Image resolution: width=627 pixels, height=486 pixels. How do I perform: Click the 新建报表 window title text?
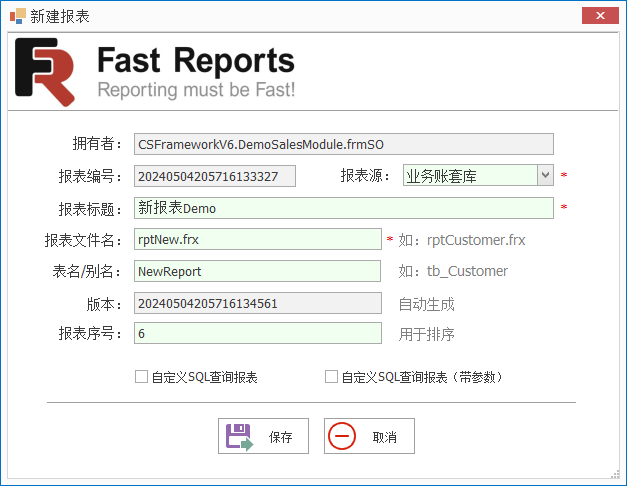coord(60,16)
